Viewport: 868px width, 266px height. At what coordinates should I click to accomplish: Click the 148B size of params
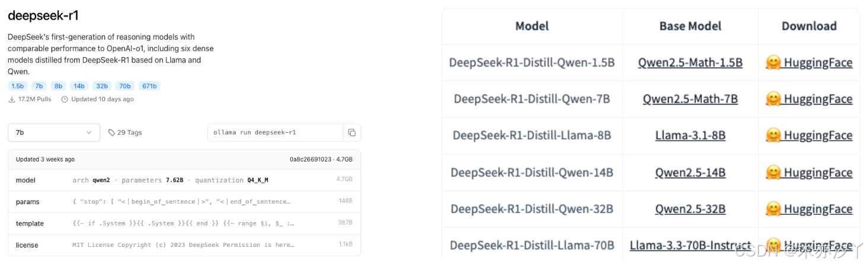pos(346,202)
